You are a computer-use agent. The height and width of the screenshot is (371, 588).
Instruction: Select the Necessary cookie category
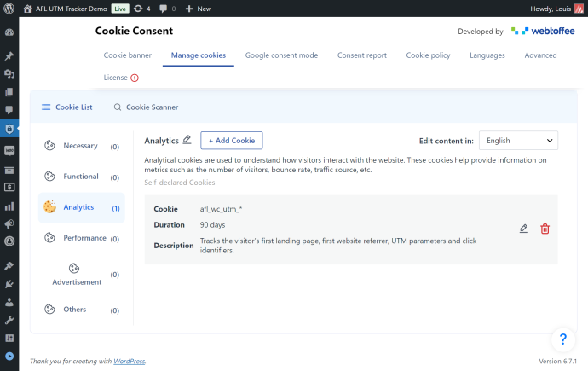coord(81,146)
